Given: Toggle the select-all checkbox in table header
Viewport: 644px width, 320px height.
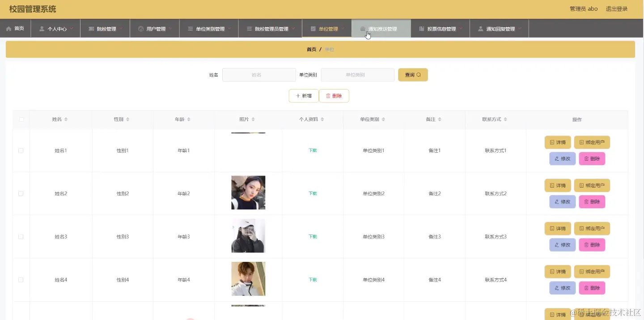Looking at the screenshot, I should click(21, 119).
